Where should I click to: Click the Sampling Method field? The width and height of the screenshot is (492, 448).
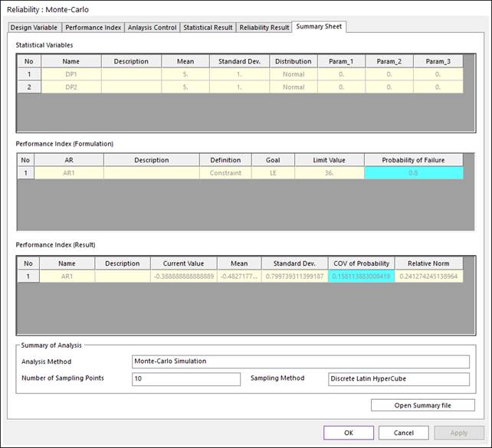point(399,379)
